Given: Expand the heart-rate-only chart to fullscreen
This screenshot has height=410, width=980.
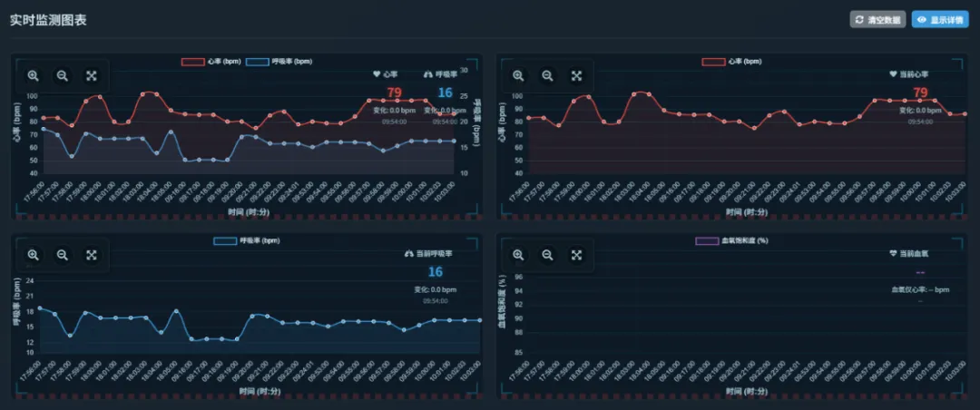Looking at the screenshot, I should click(x=576, y=76).
